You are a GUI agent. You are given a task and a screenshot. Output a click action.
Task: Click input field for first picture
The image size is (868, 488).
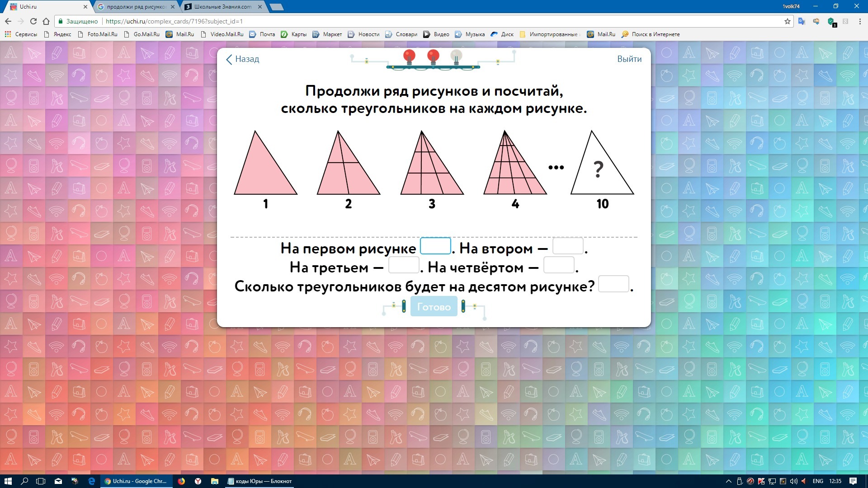435,246
